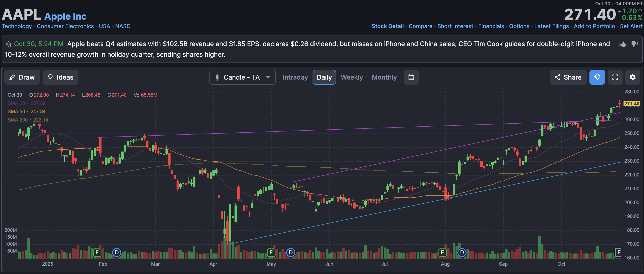Open the Short Interest link
This screenshot has height=274, width=644.
coord(455,26)
